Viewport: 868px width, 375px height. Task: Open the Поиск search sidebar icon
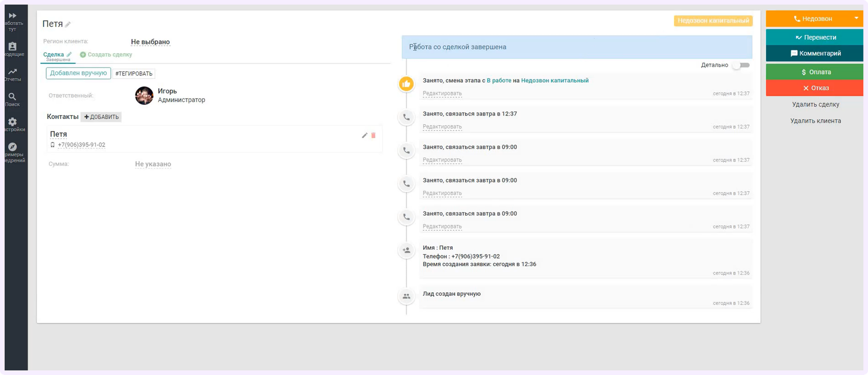point(13,96)
